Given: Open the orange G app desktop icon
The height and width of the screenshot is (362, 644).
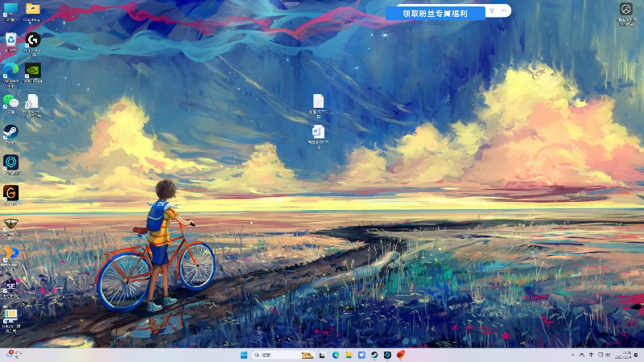Looking at the screenshot, I should [10, 194].
